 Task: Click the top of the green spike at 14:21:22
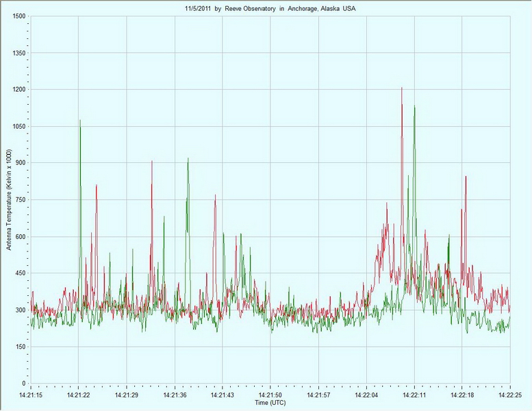click(80, 121)
